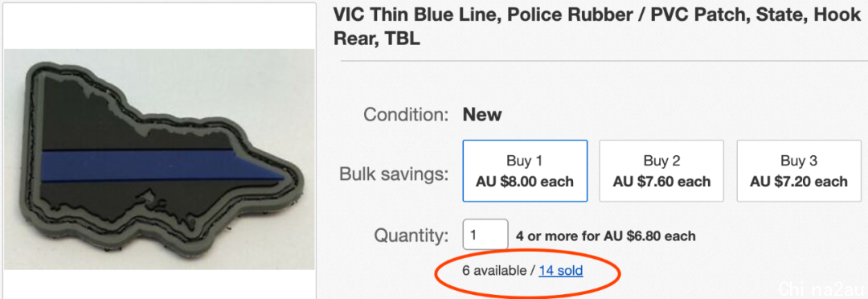Click the blue stripe on the patch image
868x299 pixels.
pyautogui.click(x=161, y=166)
